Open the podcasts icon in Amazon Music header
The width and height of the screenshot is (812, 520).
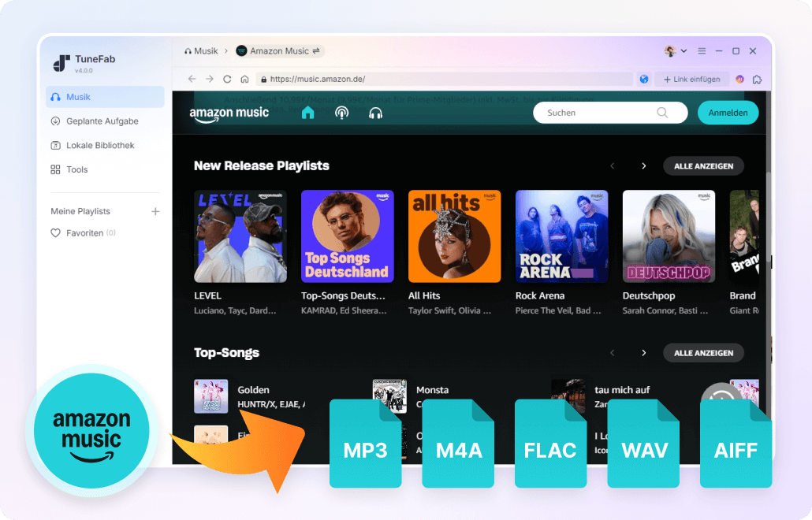(341, 113)
